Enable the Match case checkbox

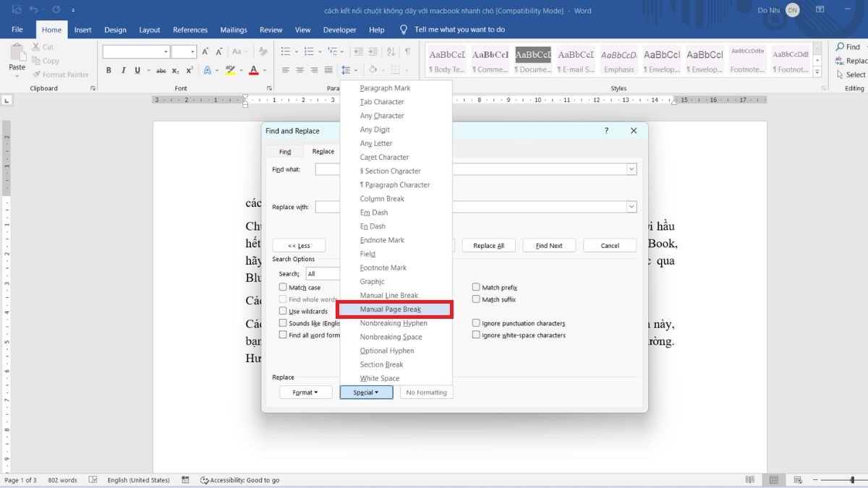(x=283, y=287)
